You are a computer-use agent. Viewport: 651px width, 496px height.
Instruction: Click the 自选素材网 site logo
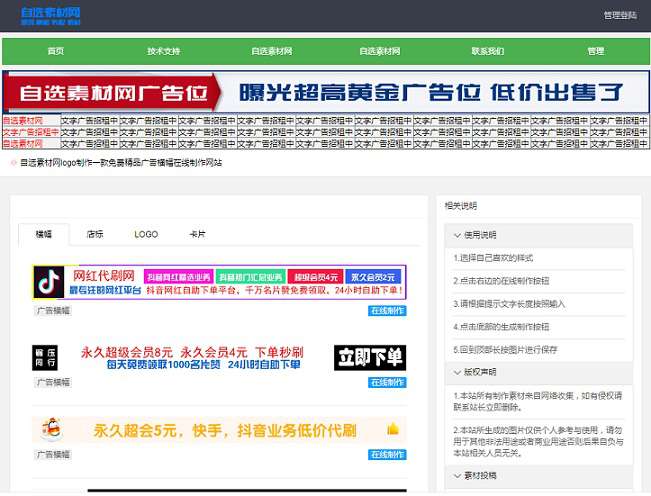point(50,15)
